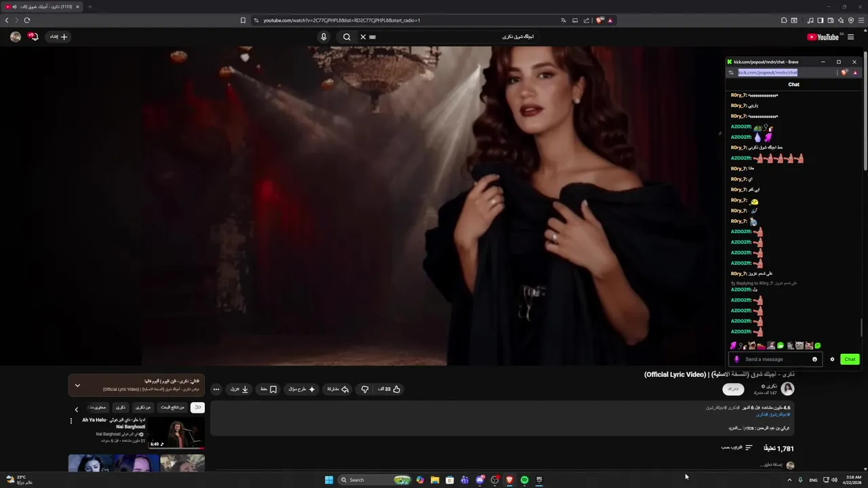Click the translate page icon in address bar
The height and width of the screenshot is (488, 868).
[563, 20]
